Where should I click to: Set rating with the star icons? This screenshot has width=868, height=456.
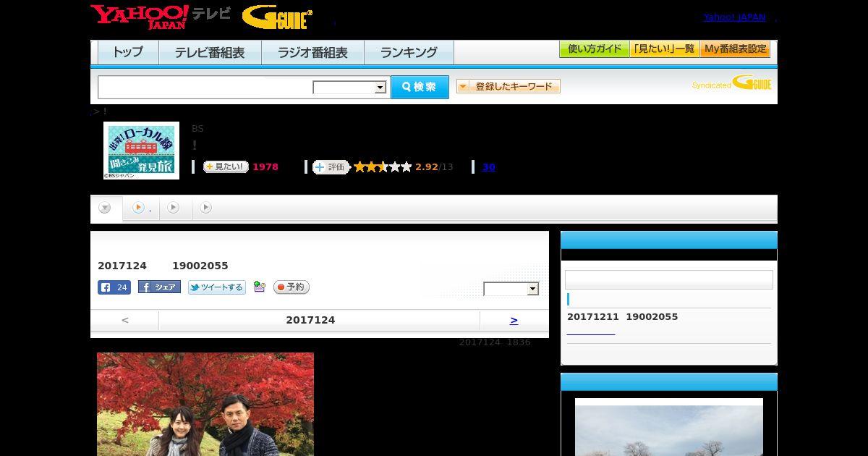click(383, 167)
